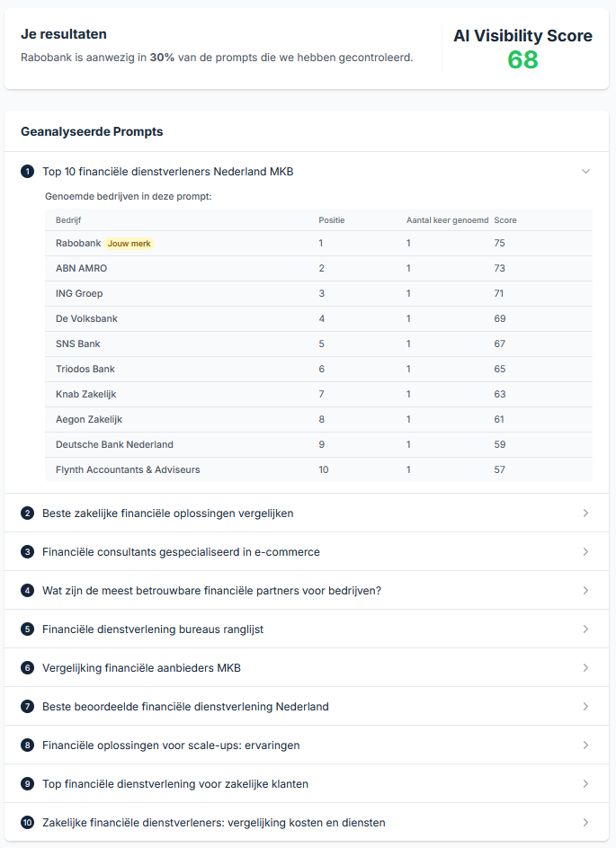
Task: Select the De Volksbank table row
Action: [x=318, y=318]
